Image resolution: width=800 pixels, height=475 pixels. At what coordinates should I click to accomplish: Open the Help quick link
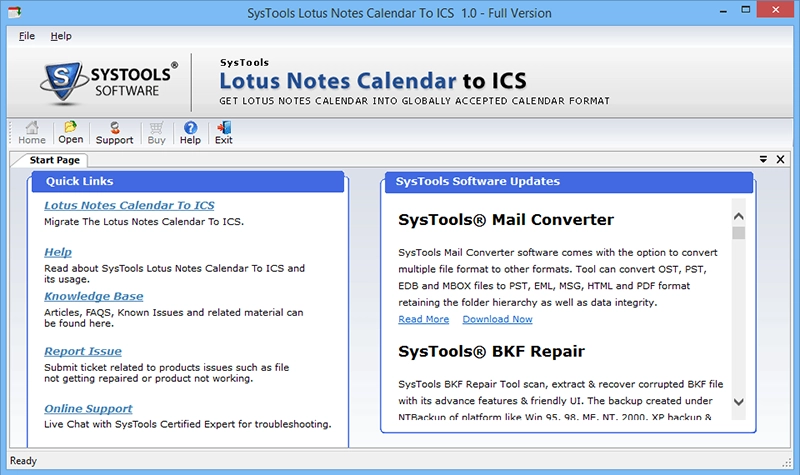[x=58, y=252]
